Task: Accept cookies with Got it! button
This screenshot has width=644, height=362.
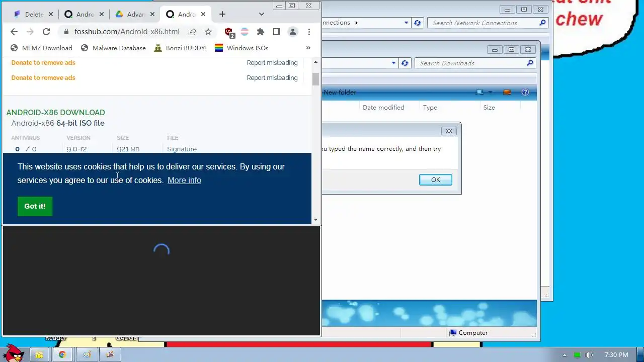Action: tap(35, 206)
